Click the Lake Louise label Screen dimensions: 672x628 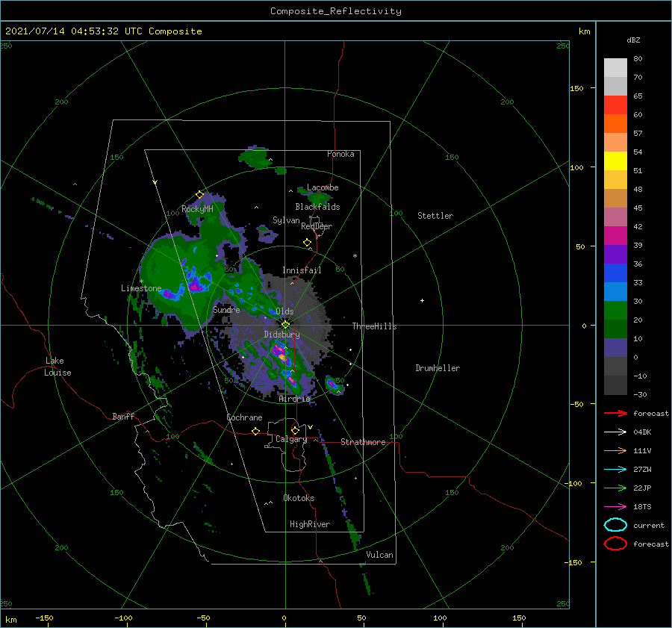(x=57, y=367)
